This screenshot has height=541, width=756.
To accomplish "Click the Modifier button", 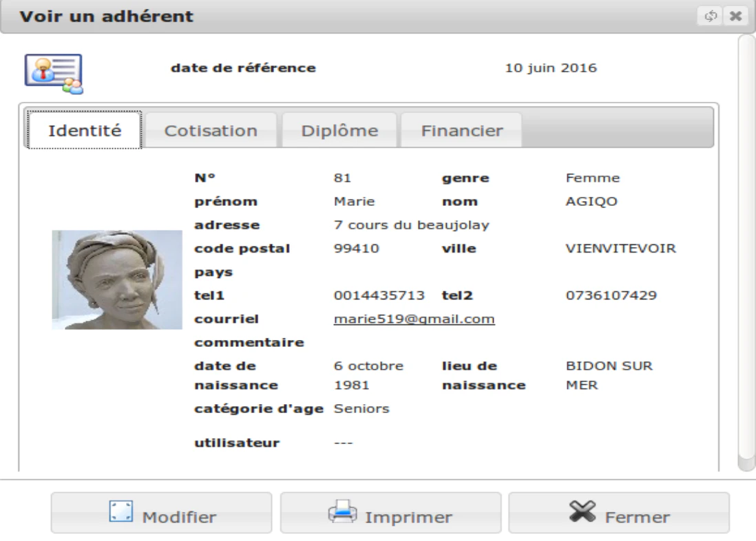I will coord(162,513).
